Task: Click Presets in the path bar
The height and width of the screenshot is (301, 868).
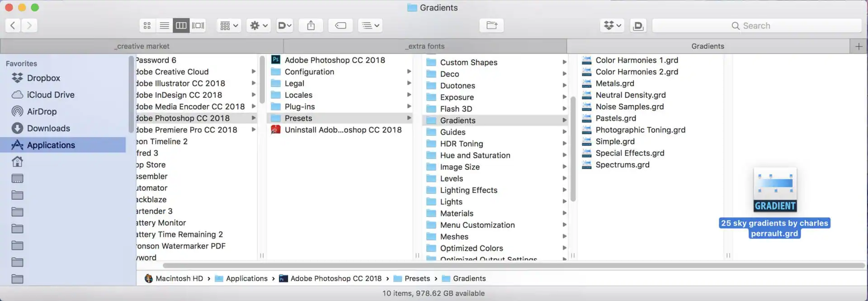Action: (412, 278)
